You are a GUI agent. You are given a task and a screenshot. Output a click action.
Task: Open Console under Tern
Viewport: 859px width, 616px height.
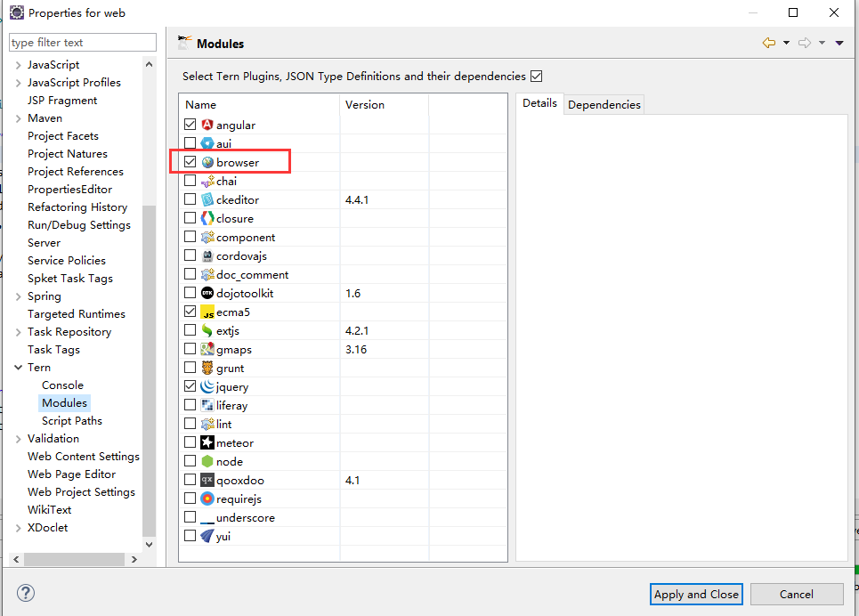(62, 385)
